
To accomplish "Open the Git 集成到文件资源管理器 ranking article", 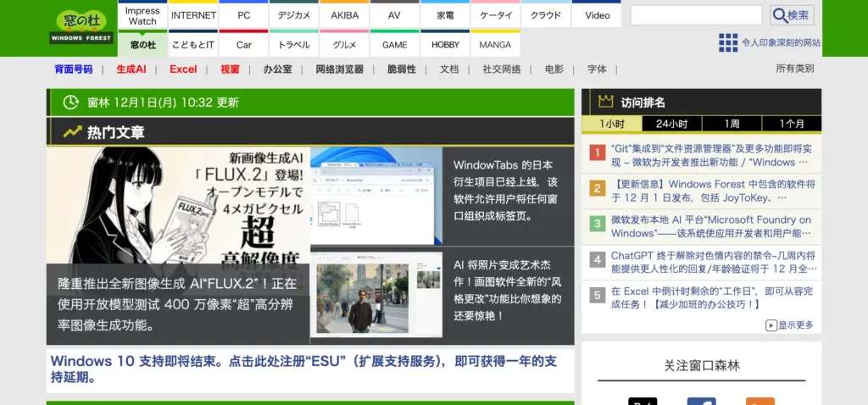I will [x=711, y=155].
